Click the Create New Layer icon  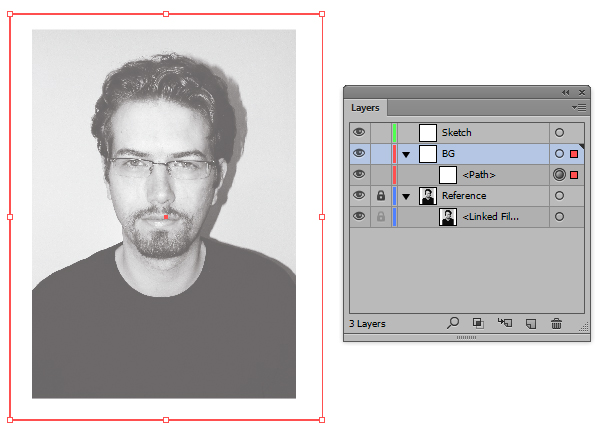(x=531, y=324)
